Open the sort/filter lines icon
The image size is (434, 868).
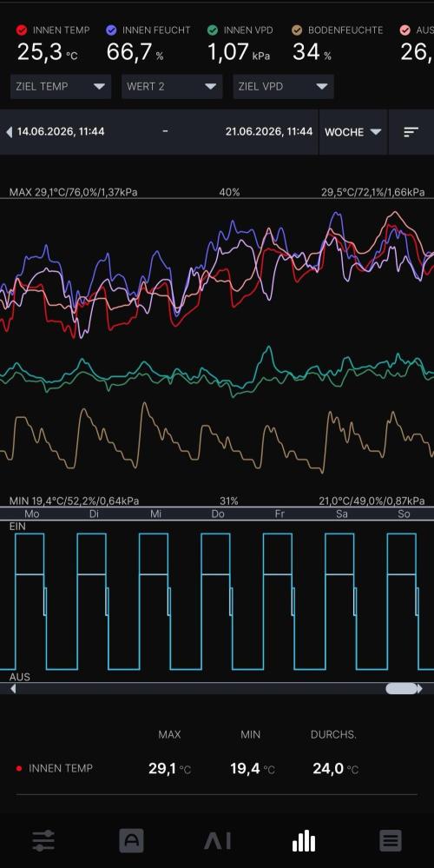pyautogui.click(x=411, y=132)
